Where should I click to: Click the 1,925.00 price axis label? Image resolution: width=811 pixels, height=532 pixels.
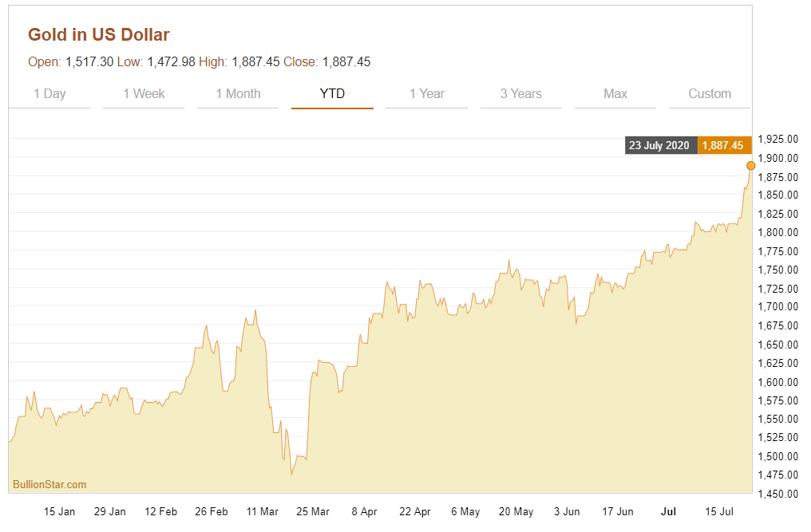point(778,139)
